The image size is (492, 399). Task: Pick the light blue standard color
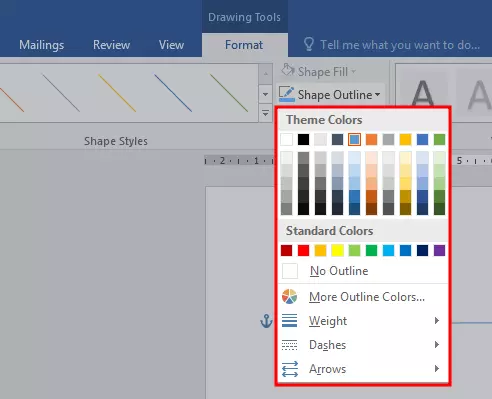tap(388, 250)
